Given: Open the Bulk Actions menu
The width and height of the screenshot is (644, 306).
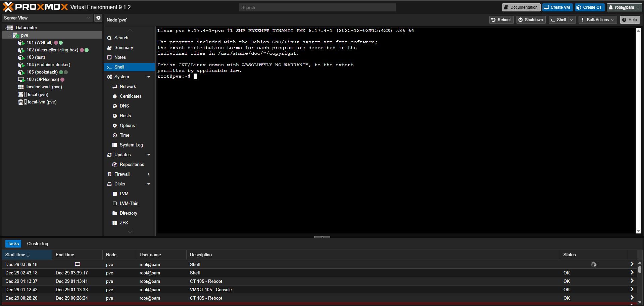Looking at the screenshot, I should [x=598, y=20].
